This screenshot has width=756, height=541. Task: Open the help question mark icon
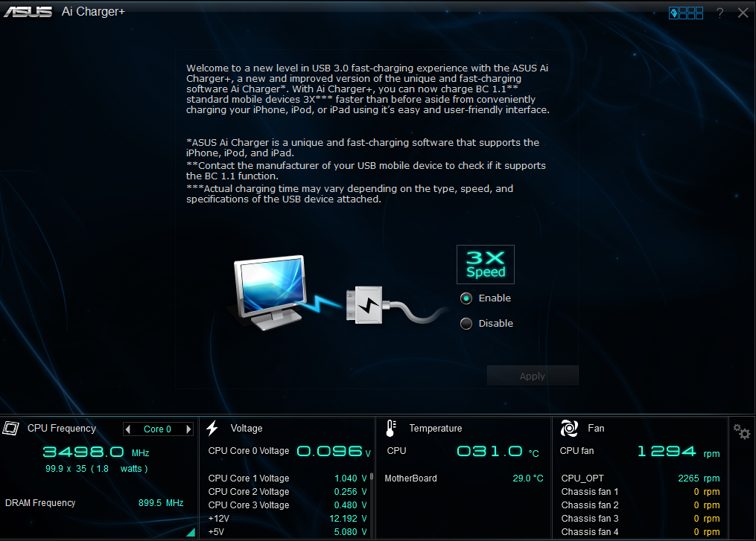(720, 12)
